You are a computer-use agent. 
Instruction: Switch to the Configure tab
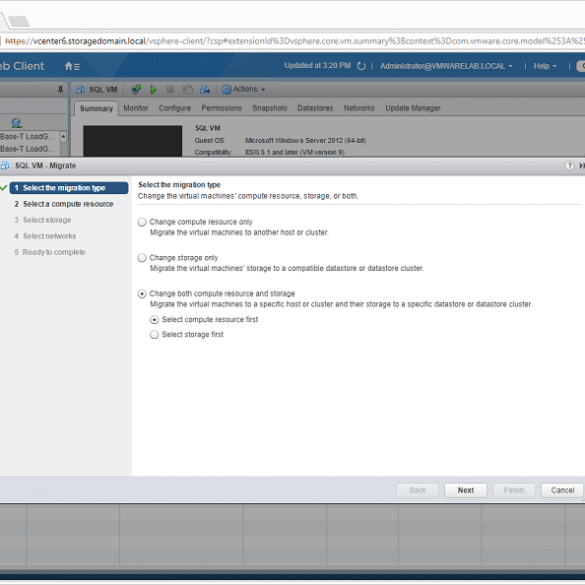(175, 108)
